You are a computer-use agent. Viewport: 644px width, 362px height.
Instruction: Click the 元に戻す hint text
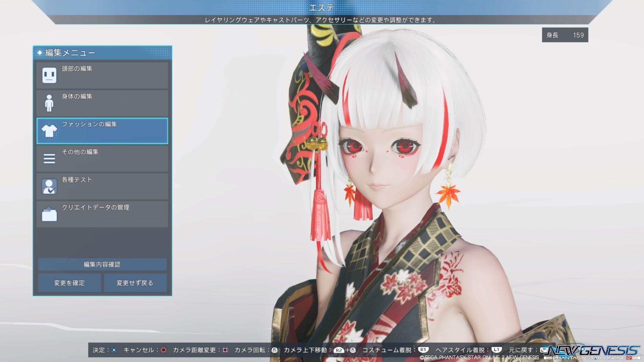pos(521,350)
